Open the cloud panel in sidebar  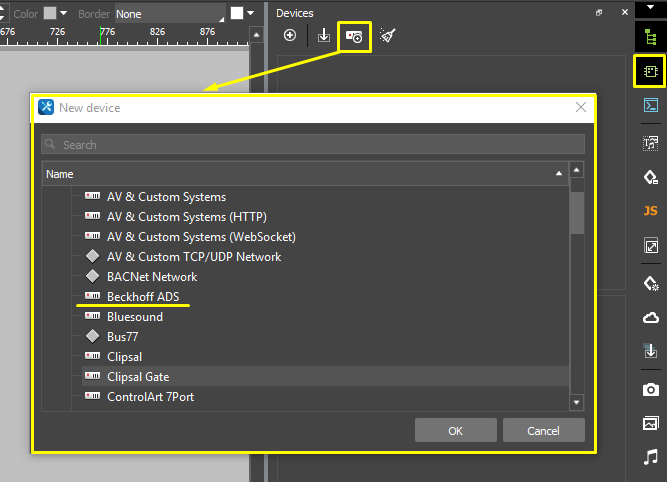pyautogui.click(x=650, y=318)
